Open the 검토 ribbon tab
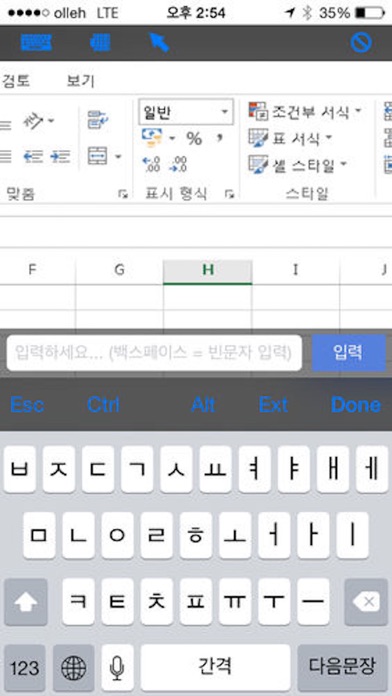This screenshot has width=392, height=696. coord(15,81)
